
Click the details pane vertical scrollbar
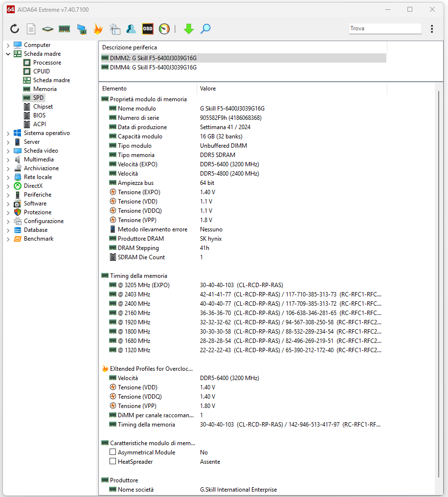439,284
